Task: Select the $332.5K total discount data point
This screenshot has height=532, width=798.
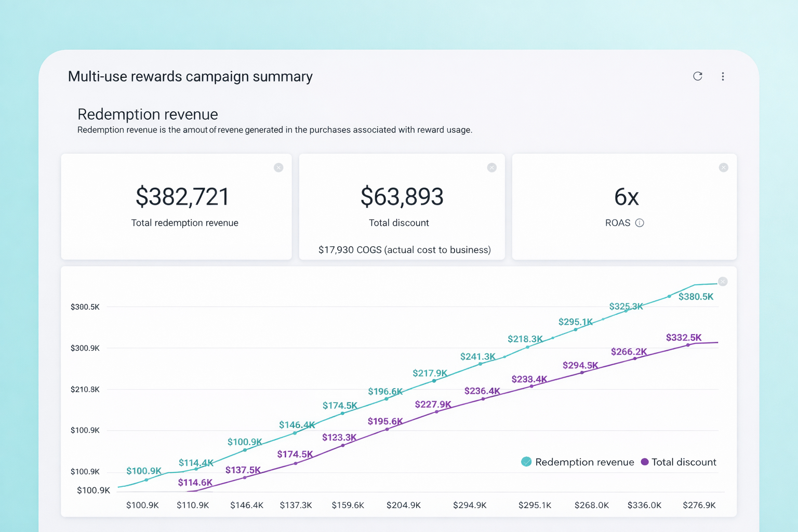Action: tap(688, 345)
